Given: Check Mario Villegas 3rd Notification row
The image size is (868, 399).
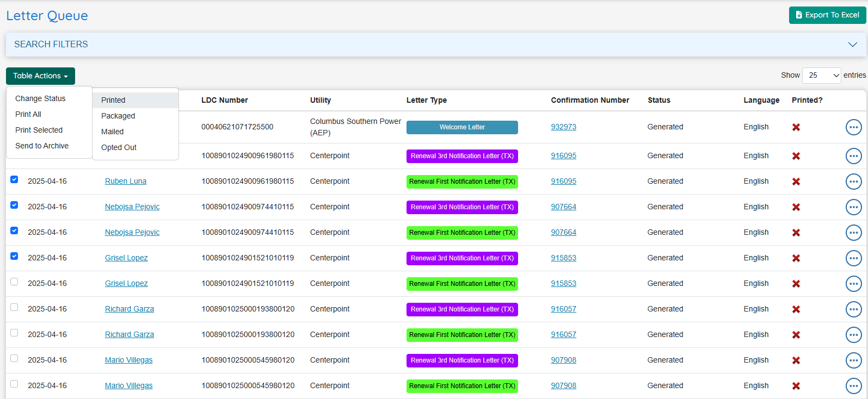Looking at the screenshot, I should 14,358.
